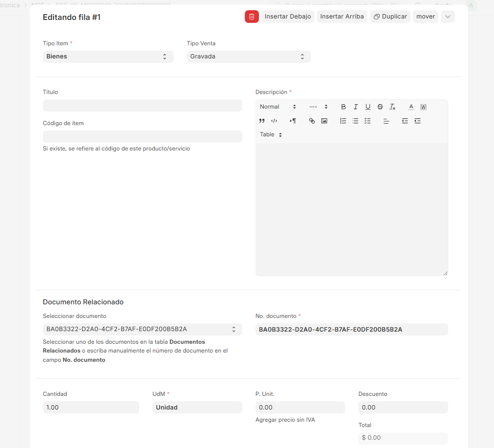Image resolution: width=494 pixels, height=448 pixels.
Task: Edit the Descuento field
Action: click(403, 407)
